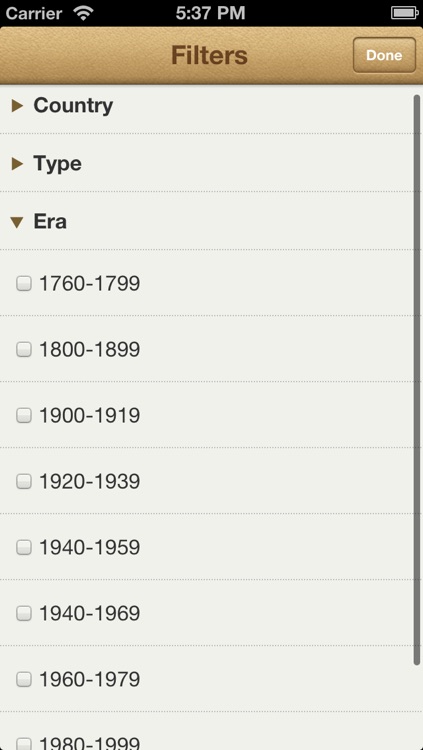Screen dimensions: 423x750
Task: Tap the 5:37 PM clock
Action: coord(211,13)
